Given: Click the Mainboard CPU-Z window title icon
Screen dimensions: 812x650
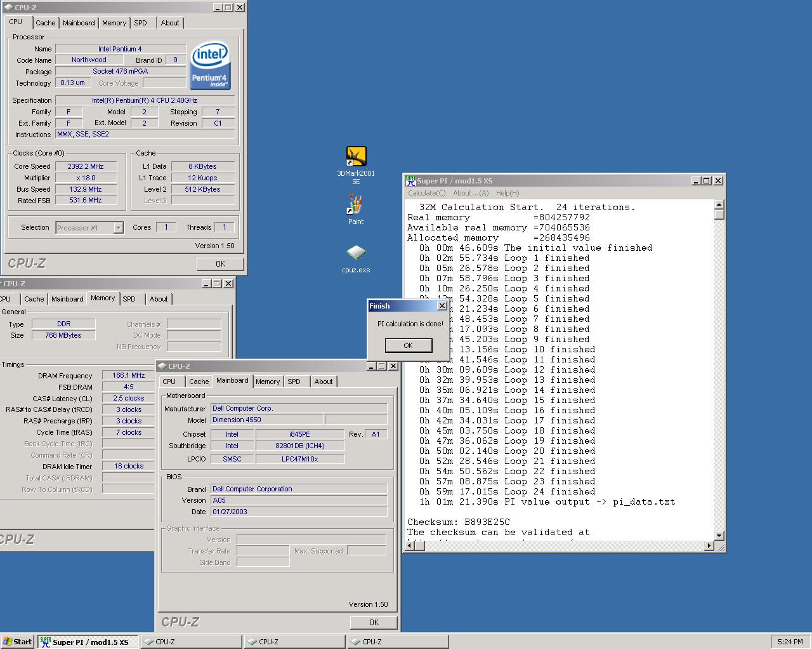Looking at the screenshot, I should pos(162,366).
